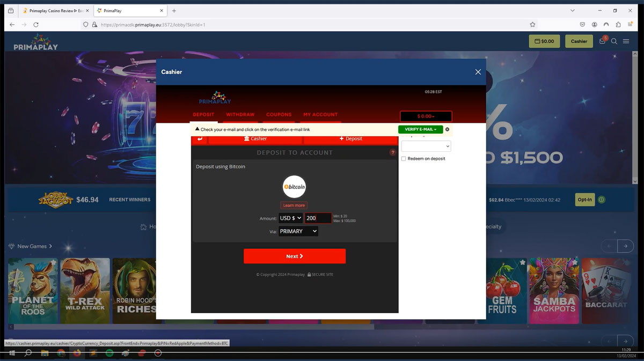Open File Explorer from the taskbar
Image resolution: width=644 pixels, height=361 pixels.
pos(45,353)
